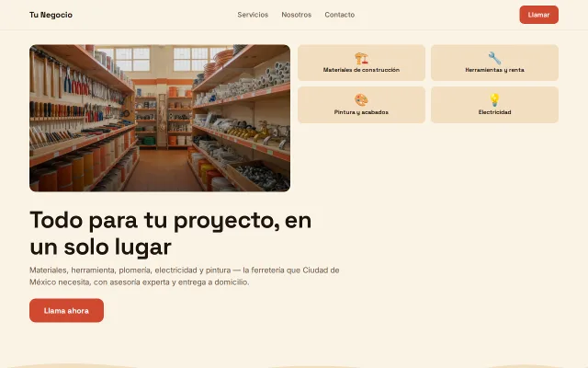Open the Contacto nav link
Image resolution: width=588 pixels, height=368 pixels.
tap(339, 15)
